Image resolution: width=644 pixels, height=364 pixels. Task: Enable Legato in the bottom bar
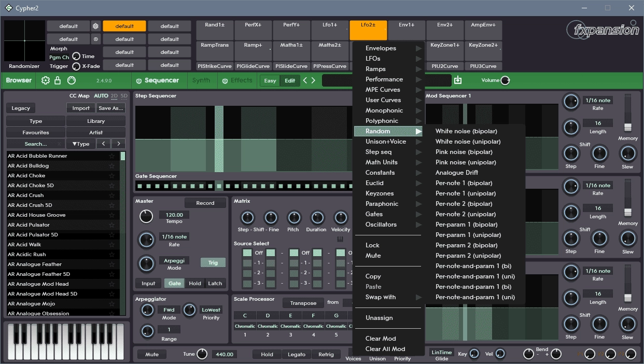click(x=296, y=355)
